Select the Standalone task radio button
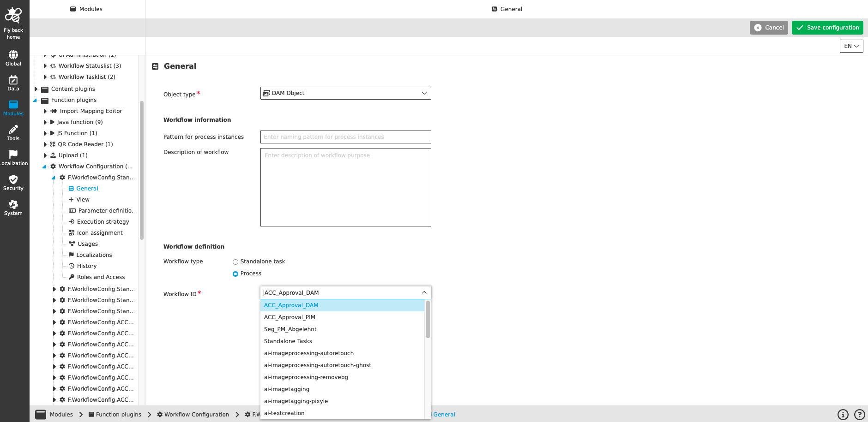The image size is (868, 422). point(235,262)
